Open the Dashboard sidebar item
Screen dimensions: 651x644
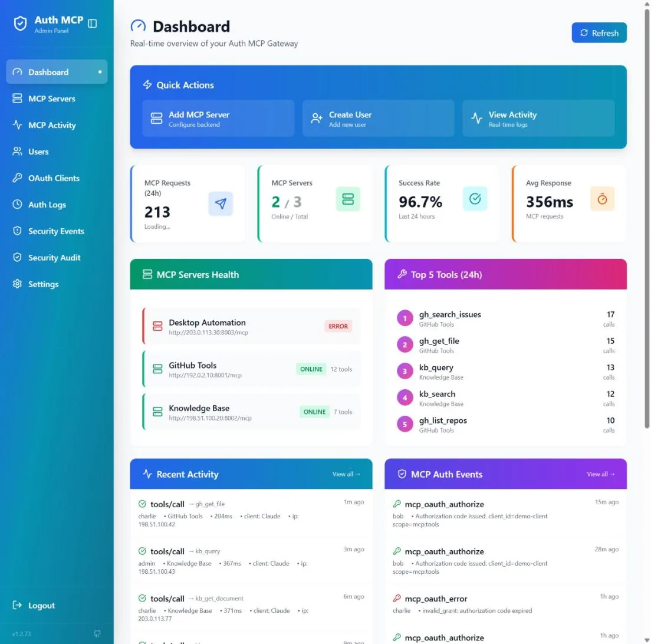(x=57, y=72)
